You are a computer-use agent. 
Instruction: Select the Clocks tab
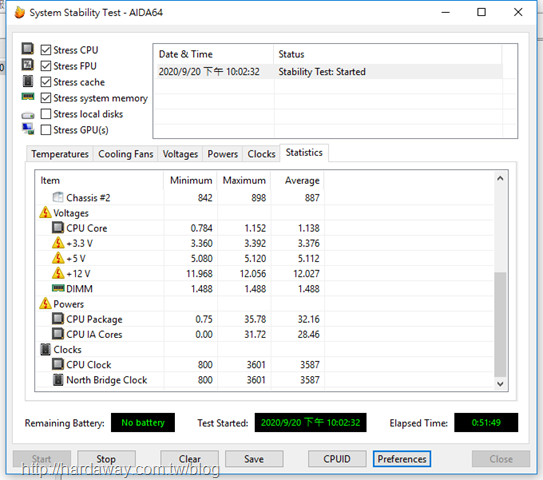tap(261, 154)
